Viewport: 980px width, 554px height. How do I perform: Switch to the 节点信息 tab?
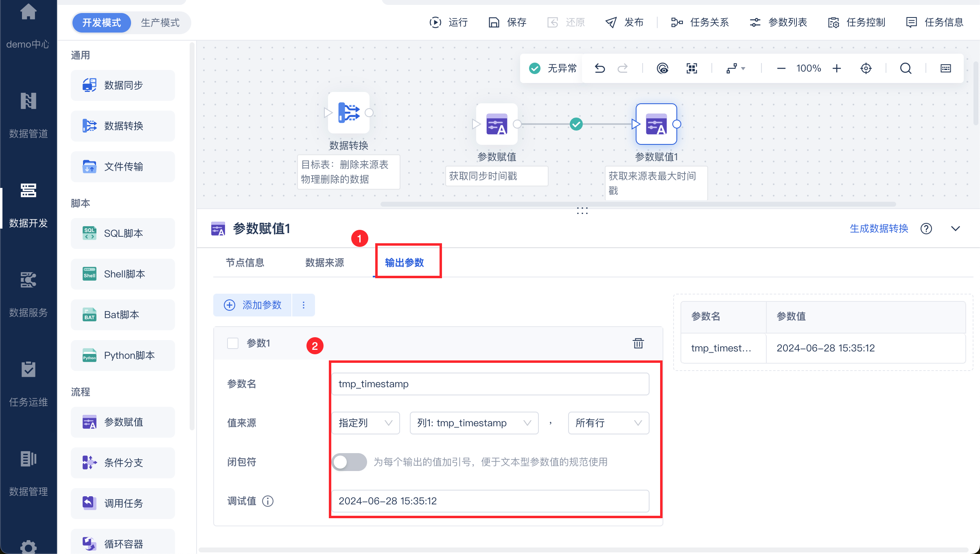pyautogui.click(x=245, y=263)
